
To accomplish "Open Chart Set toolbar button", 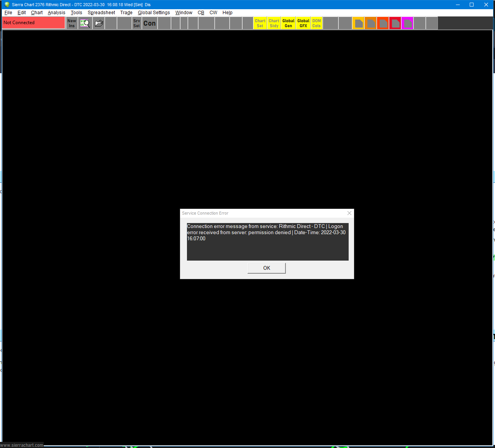I will pos(260,23).
